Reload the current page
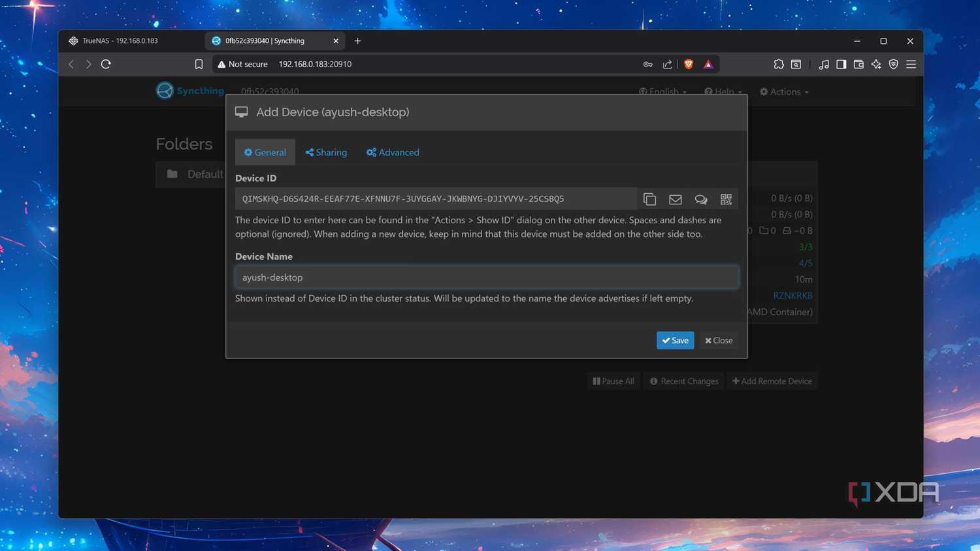Image resolution: width=980 pixels, height=551 pixels. pos(106,64)
